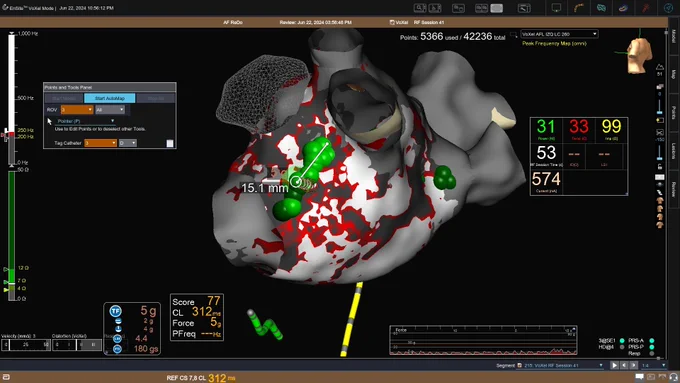Click the curved catheter icon in top toolbar

coord(579,8)
